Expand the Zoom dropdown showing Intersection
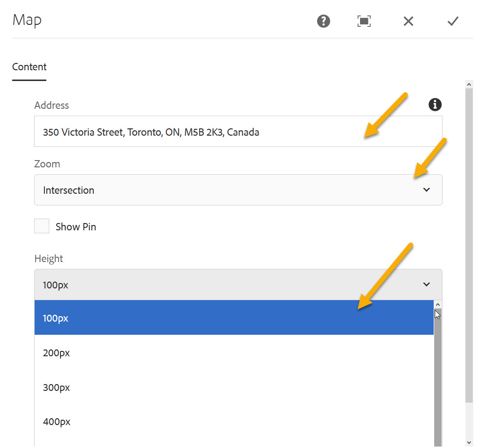Viewport: 482px width, 448px height. point(238,190)
